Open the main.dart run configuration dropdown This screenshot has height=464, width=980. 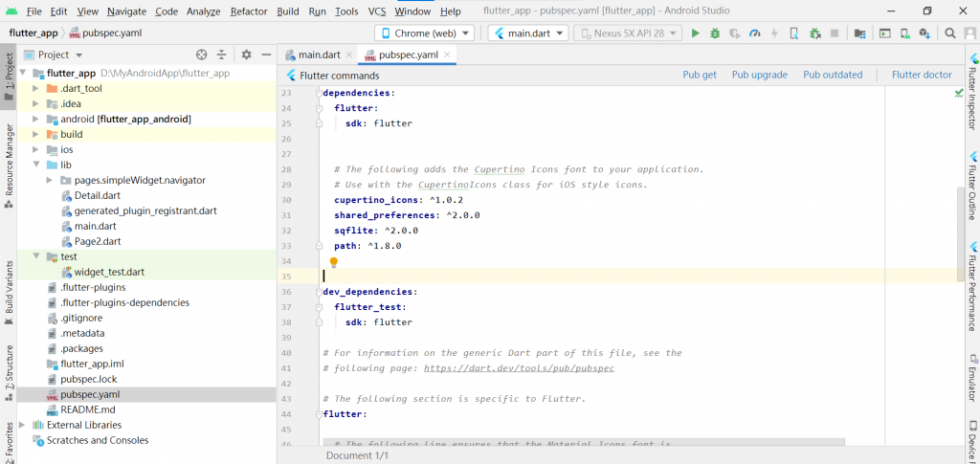tap(527, 33)
